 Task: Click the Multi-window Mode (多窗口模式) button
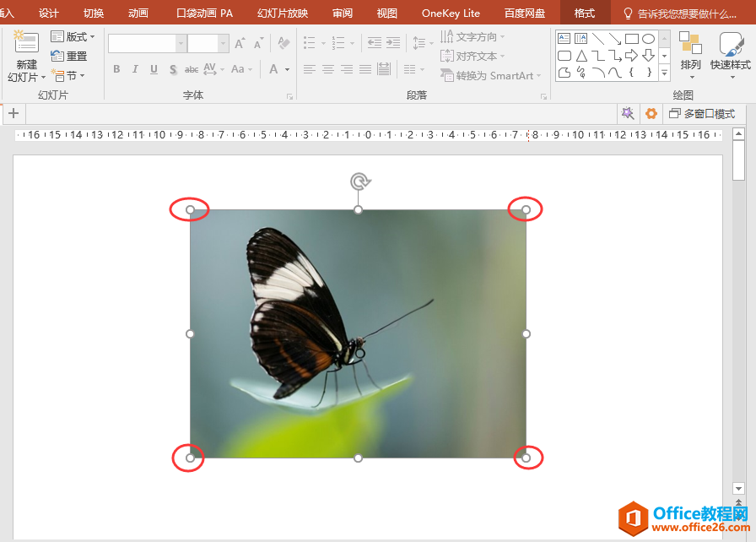[x=702, y=114]
